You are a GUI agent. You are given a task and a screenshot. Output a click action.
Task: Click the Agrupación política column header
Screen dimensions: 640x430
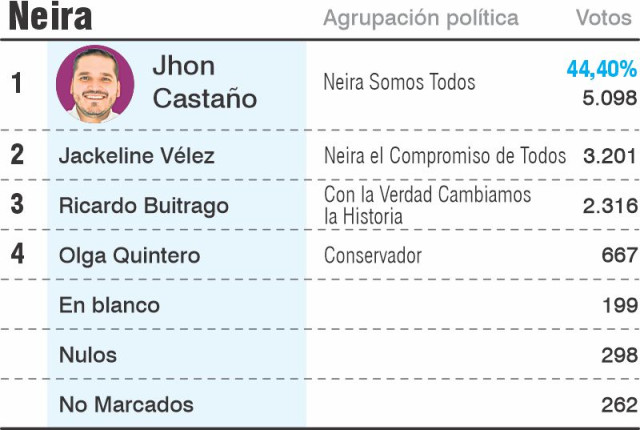421,19
